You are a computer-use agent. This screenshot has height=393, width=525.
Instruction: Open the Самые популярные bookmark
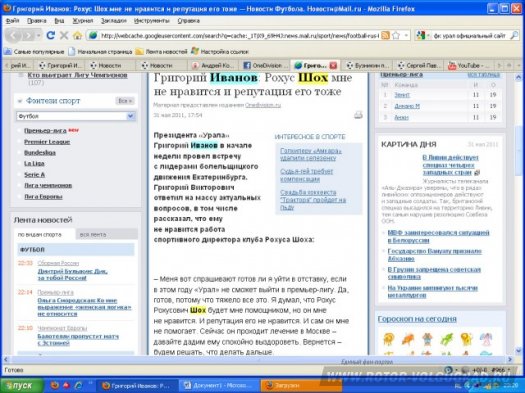pyautogui.click(x=34, y=52)
